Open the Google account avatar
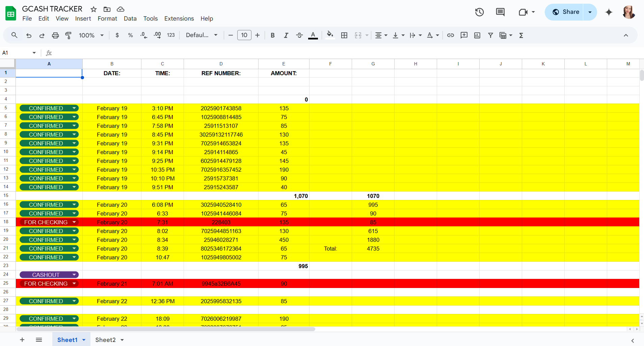Image resolution: width=644 pixels, height=346 pixels. (x=629, y=12)
